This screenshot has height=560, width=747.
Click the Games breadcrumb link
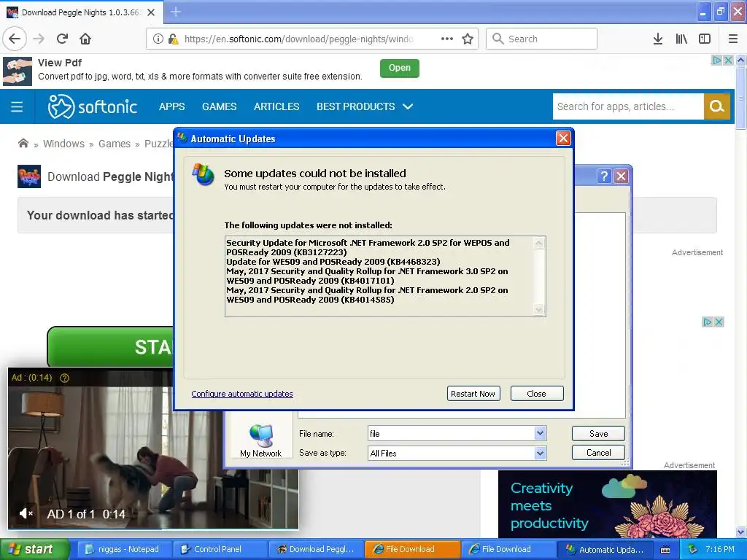115,144
